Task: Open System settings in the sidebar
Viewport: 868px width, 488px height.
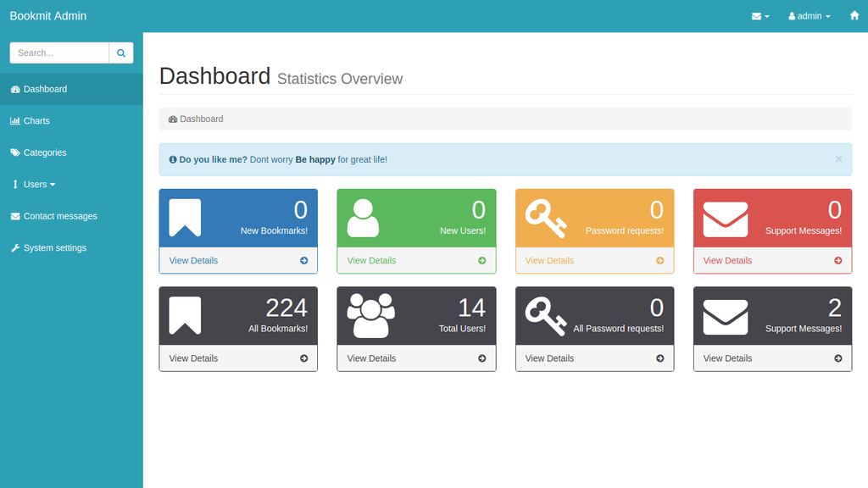Action: pyautogui.click(x=71, y=248)
